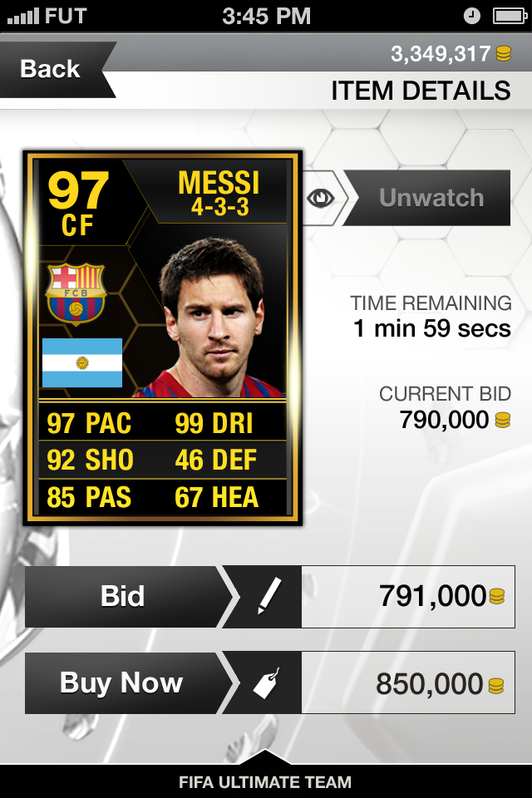Tap the coin icon beside current bid
The width and height of the screenshot is (532, 798).
point(502,420)
